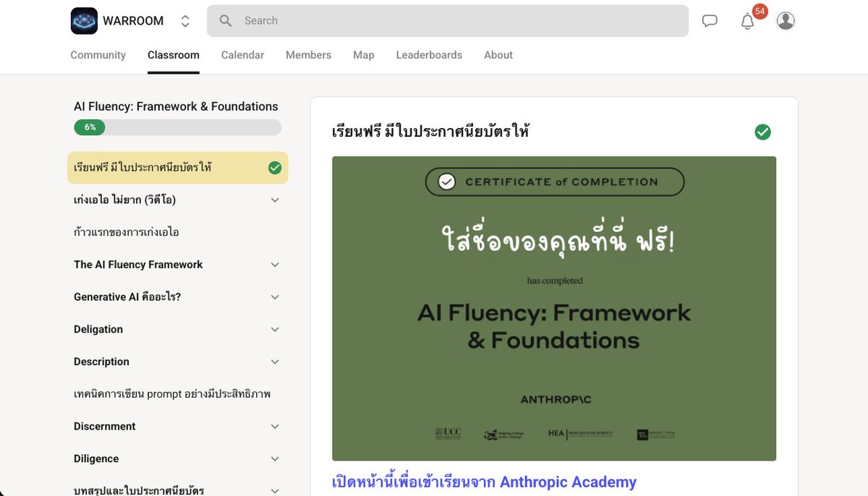
Task: Toggle lesson complete check in content header
Action: 762,132
